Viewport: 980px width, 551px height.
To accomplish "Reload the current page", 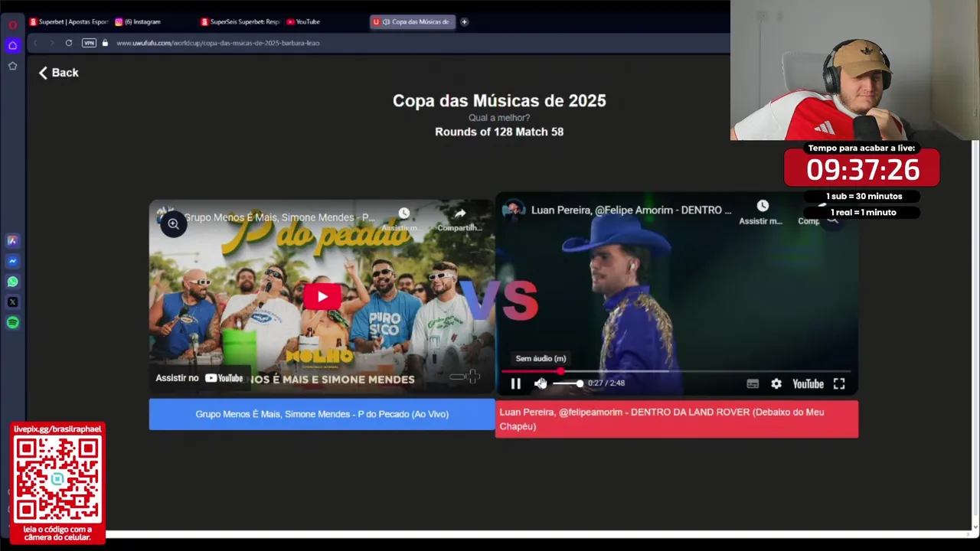I will pyautogui.click(x=69, y=43).
